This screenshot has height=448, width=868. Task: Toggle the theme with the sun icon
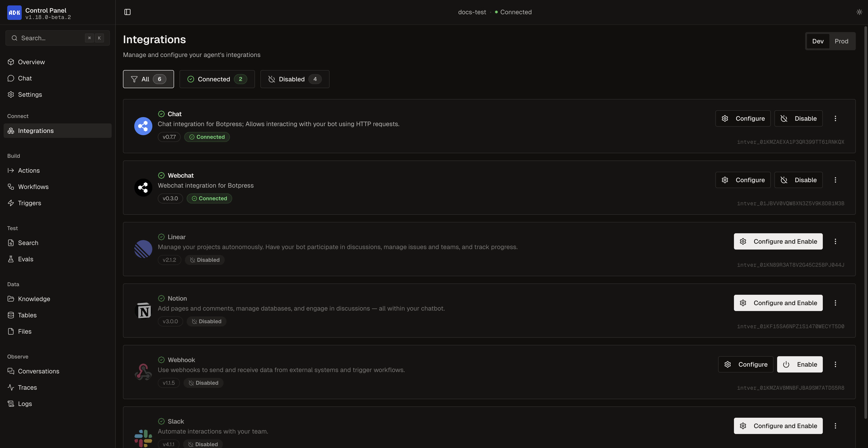pyautogui.click(x=859, y=12)
